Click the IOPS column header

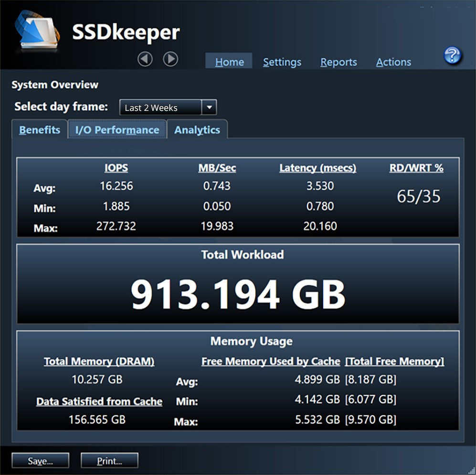tap(116, 168)
